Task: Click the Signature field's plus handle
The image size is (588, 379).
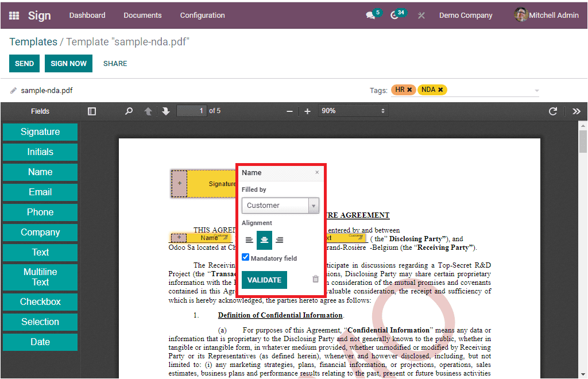Action: (179, 183)
